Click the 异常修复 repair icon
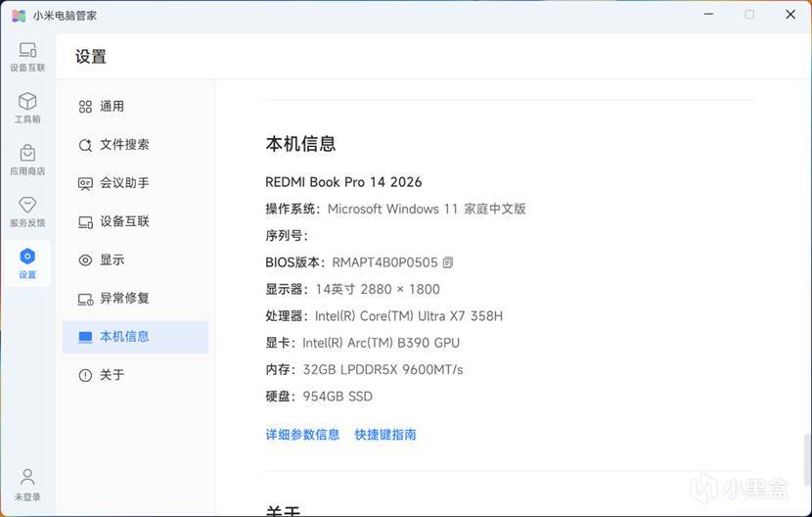Screen dimensions: 812x517 (x=85, y=299)
